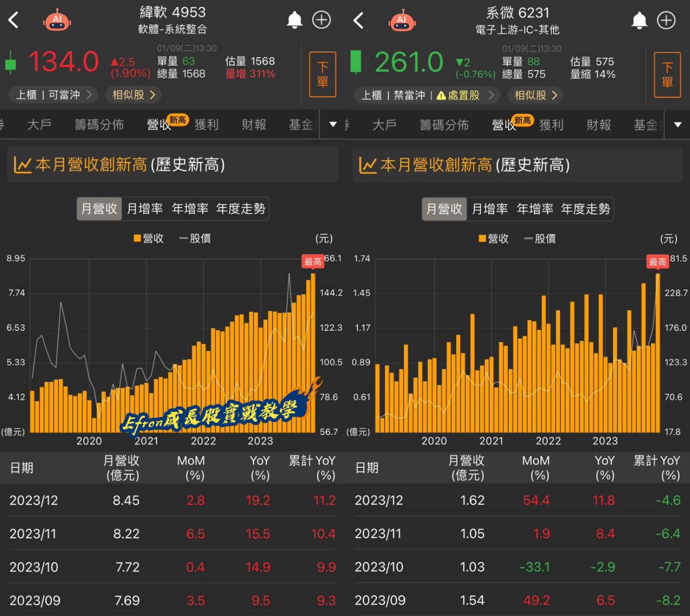Select 2023/12 revenue row for 系微
This screenshot has width=690, height=616.
point(517,501)
